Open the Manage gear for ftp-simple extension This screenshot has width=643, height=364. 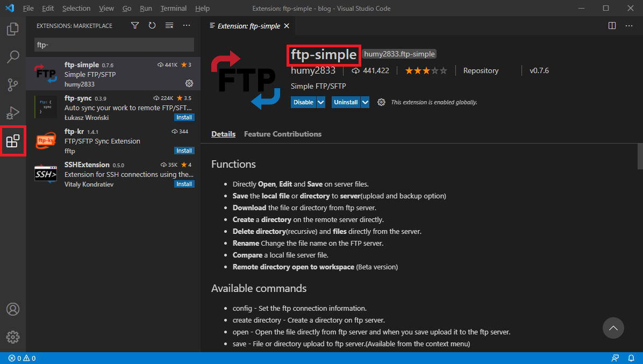tap(189, 83)
